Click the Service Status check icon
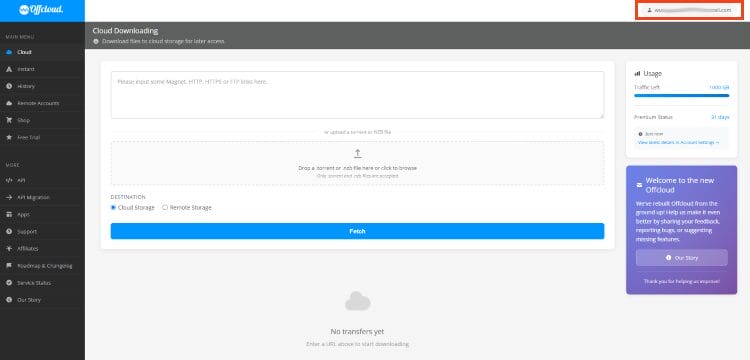 pyautogui.click(x=9, y=283)
